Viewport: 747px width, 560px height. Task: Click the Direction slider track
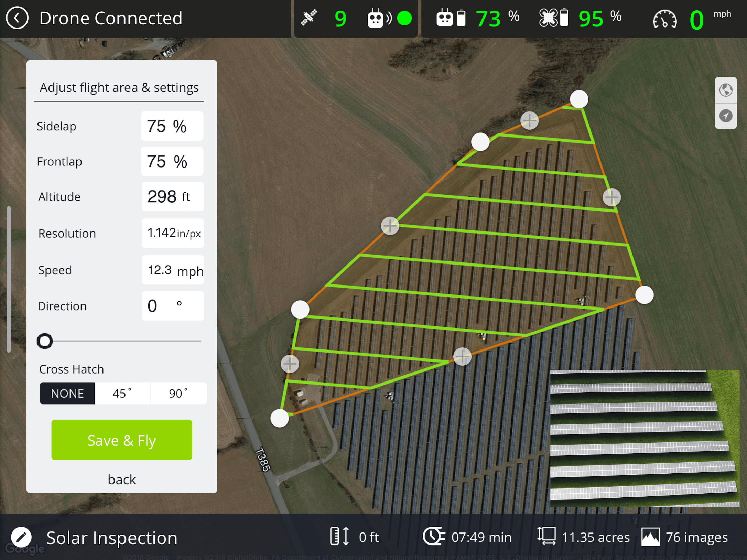(119, 341)
